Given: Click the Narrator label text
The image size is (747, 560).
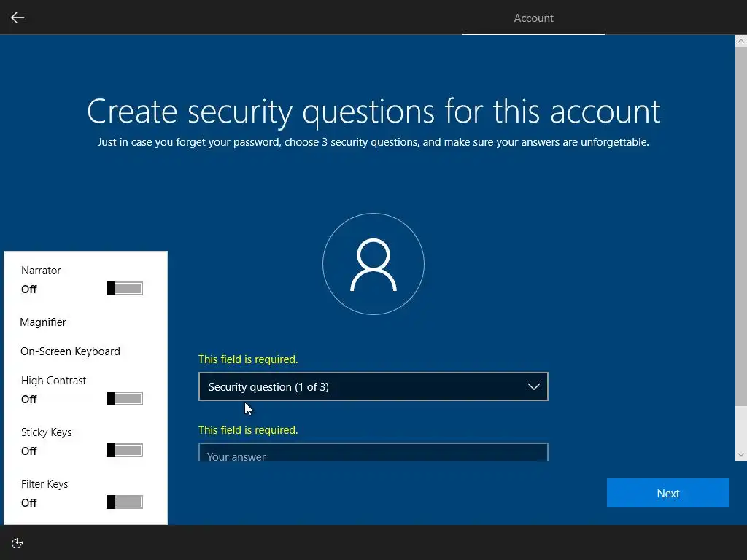Looking at the screenshot, I should [41, 271].
